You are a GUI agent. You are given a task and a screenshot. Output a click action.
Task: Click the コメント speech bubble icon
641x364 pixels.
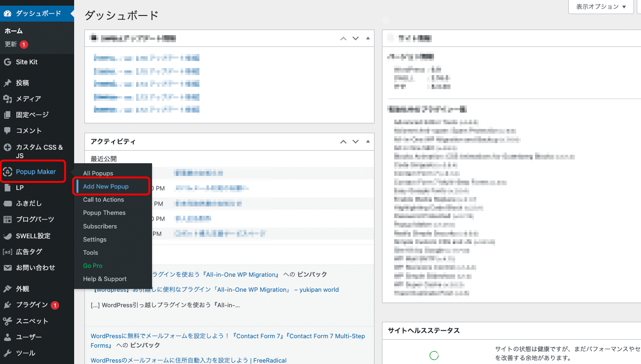8,131
